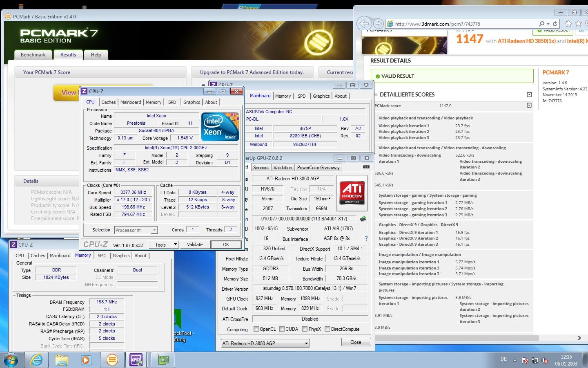The height and width of the screenshot is (368, 588).
Task: Click Bus Interface question mark help
Action: 366,238
